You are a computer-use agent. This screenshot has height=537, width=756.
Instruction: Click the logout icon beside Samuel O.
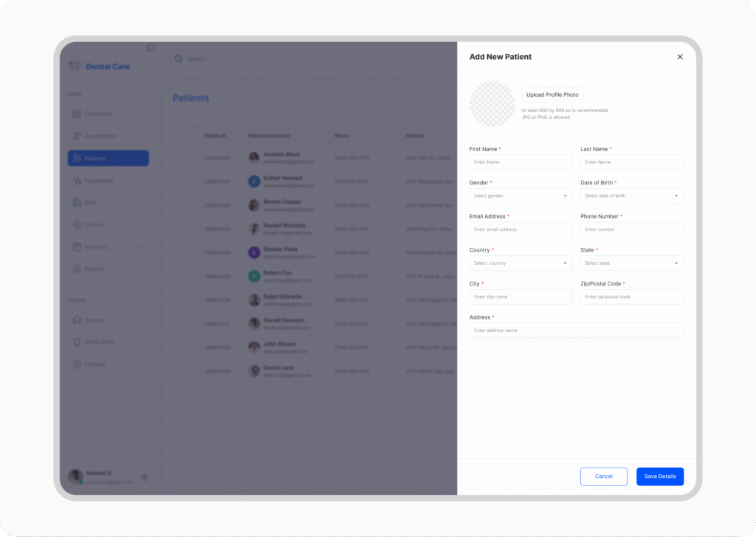point(145,477)
